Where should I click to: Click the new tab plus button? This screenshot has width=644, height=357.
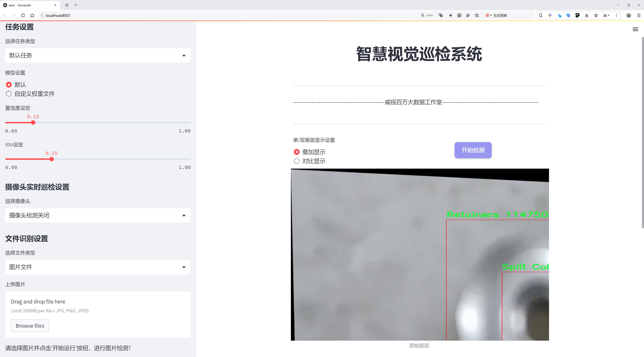(76, 5)
